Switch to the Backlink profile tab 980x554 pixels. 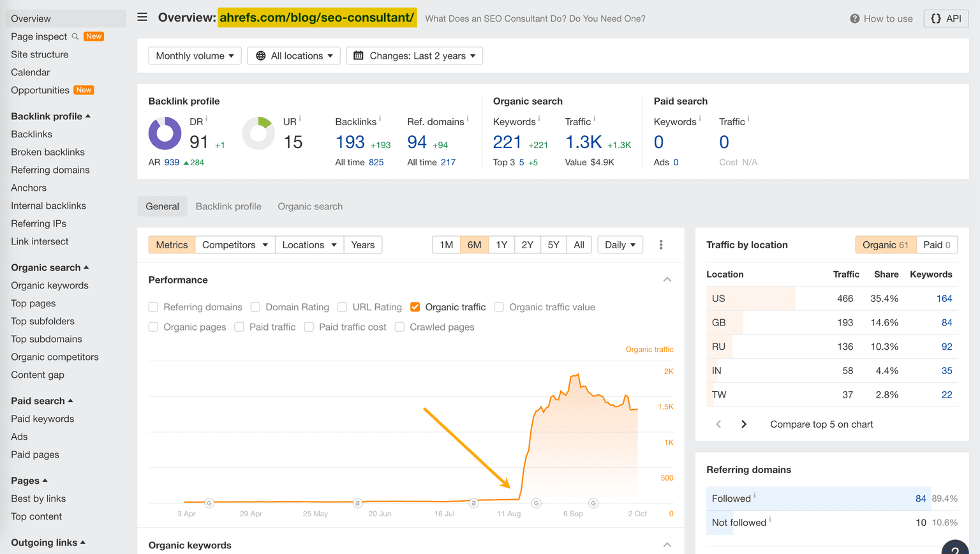[x=228, y=206]
